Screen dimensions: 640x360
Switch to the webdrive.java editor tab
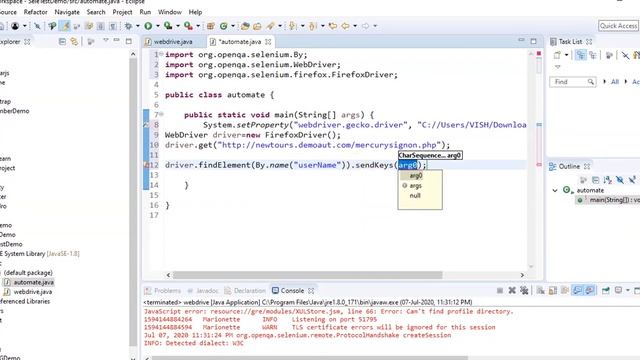[x=173, y=42]
